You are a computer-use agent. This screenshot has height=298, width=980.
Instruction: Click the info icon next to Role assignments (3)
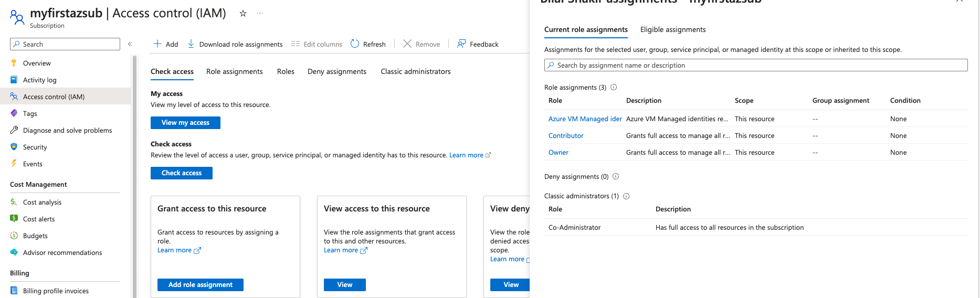[x=614, y=87]
